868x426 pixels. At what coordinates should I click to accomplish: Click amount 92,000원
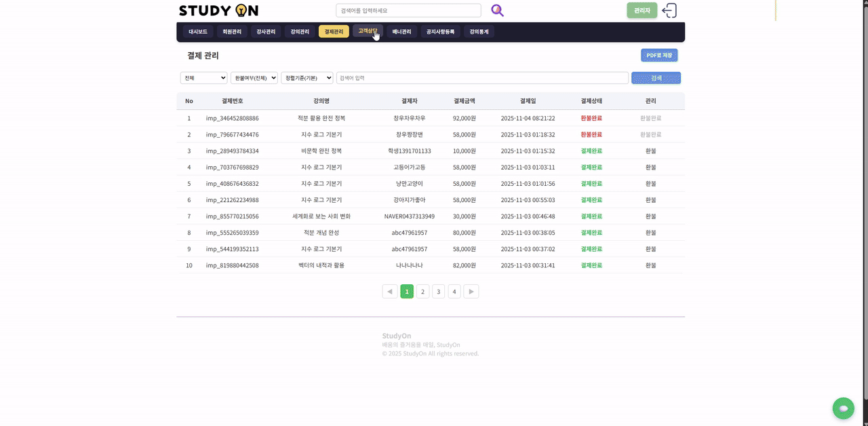pos(465,118)
